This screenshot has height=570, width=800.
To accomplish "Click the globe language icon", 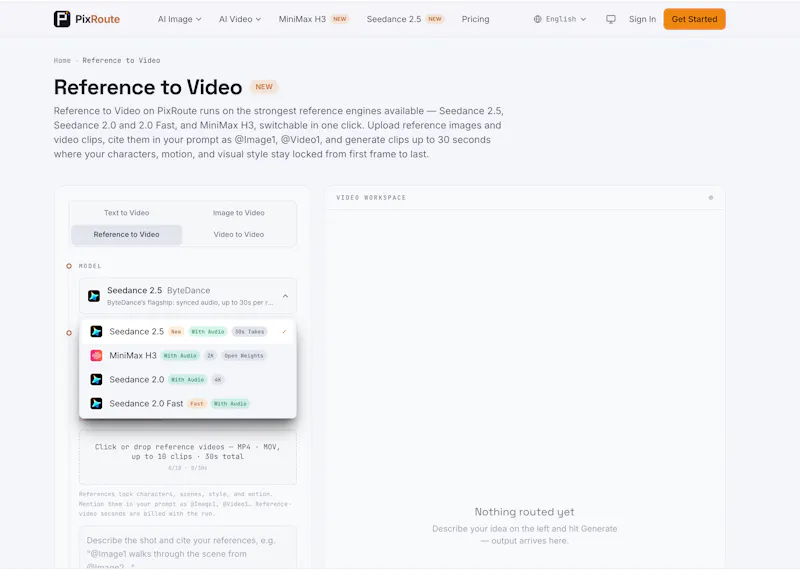I will tap(537, 19).
